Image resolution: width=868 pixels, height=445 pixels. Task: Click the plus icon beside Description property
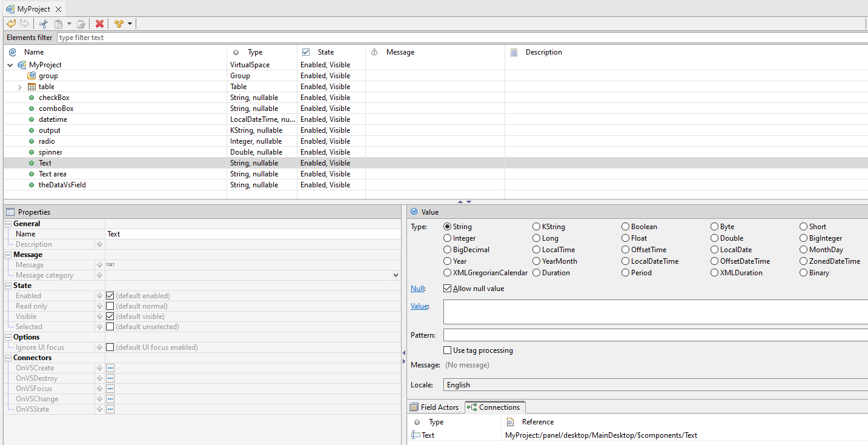click(x=99, y=244)
